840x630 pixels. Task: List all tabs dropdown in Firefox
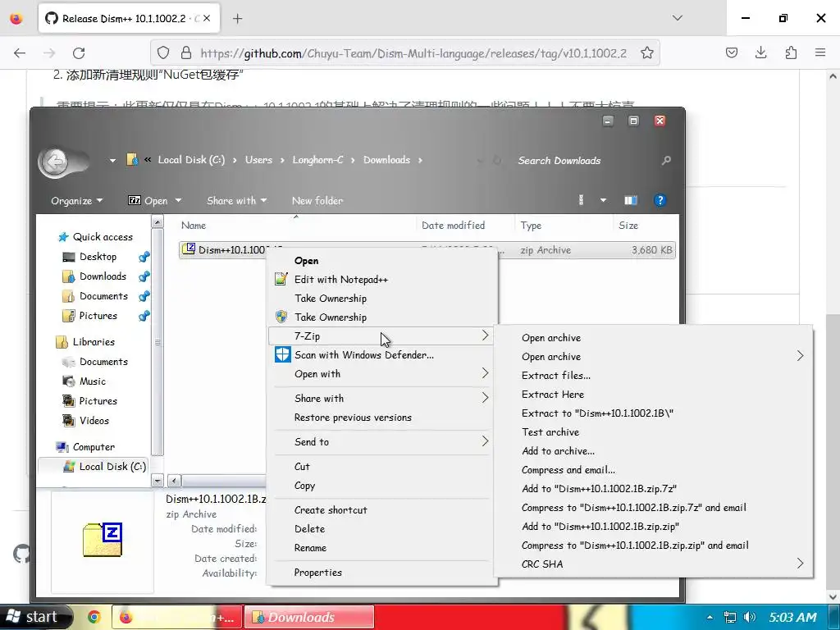coord(677,18)
